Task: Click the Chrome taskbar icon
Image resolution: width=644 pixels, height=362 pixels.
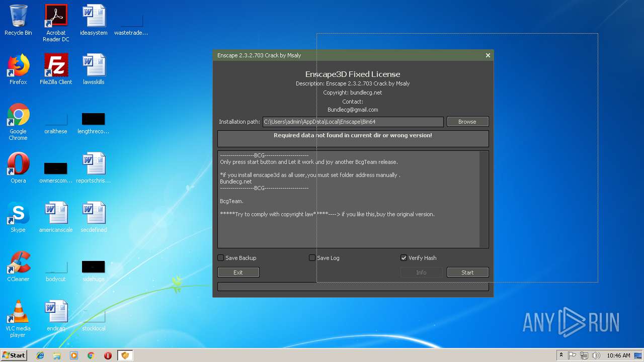Action: (91, 355)
